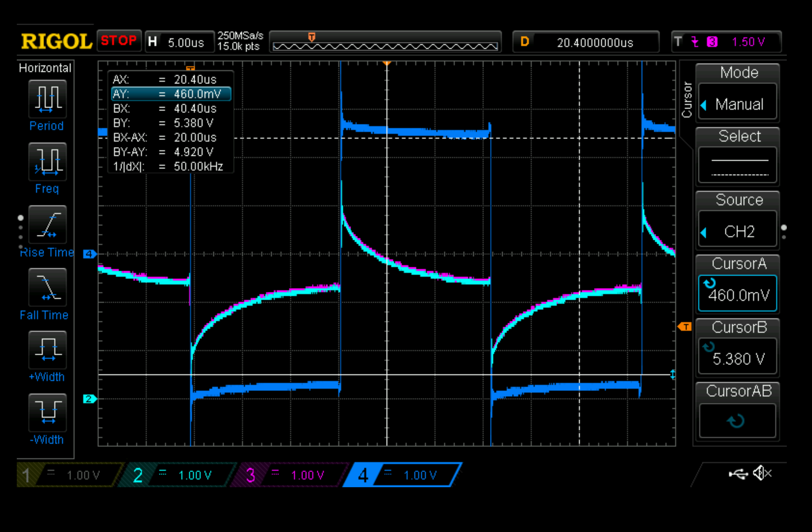Select the Period measurement icon
The height and width of the screenshot is (532, 812).
point(48,99)
